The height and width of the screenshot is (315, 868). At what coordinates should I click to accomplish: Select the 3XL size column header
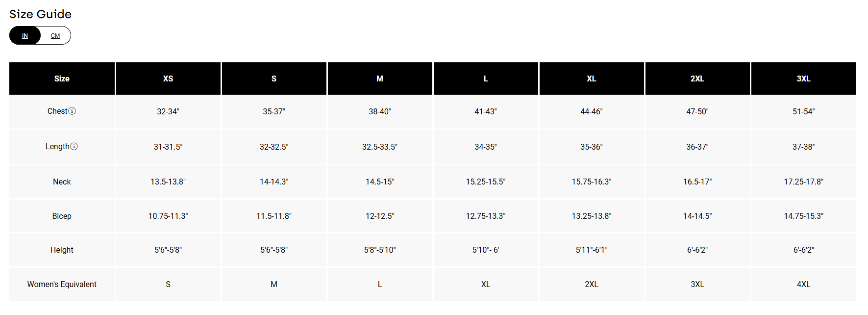[x=803, y=79]
